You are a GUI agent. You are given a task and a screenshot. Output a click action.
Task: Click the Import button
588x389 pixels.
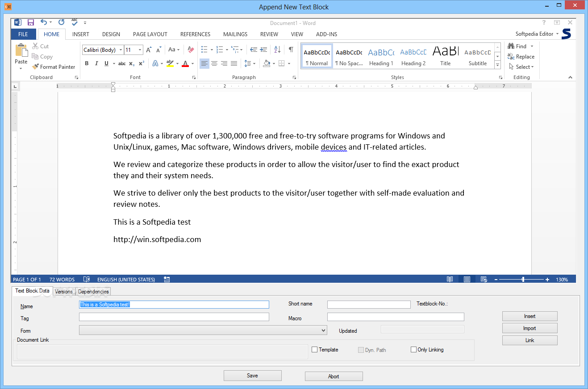(530, 328)
